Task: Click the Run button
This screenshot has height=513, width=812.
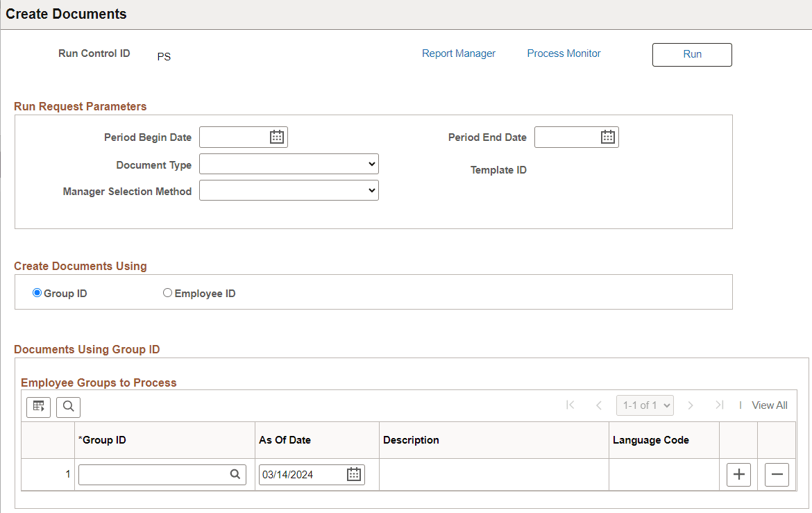Action: tap(692, 54)
